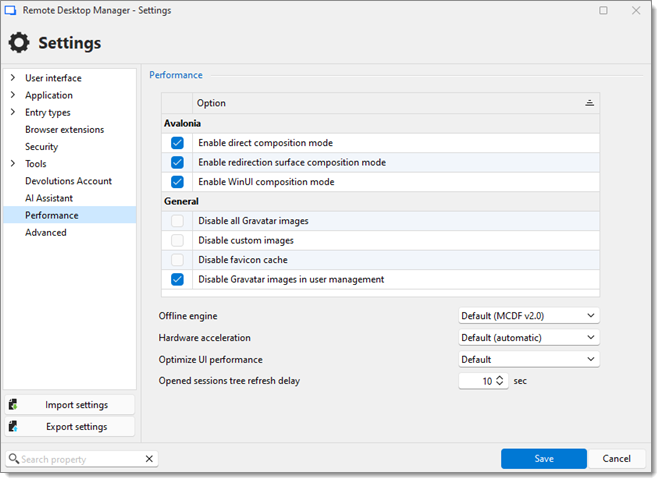Select Tools in the settings tree
The height and width of the screenshot is (483, 662).
pyautogui.click(x=36, y=164)
